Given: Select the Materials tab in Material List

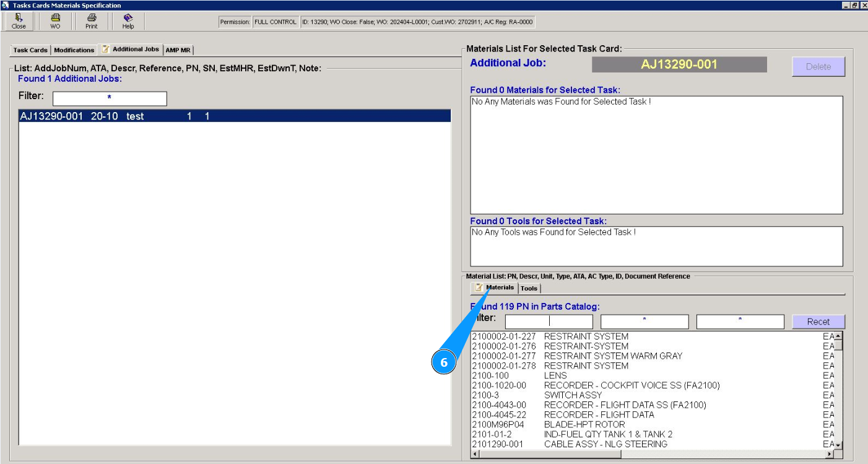Looking at the screenshot, I should point(494,287).
